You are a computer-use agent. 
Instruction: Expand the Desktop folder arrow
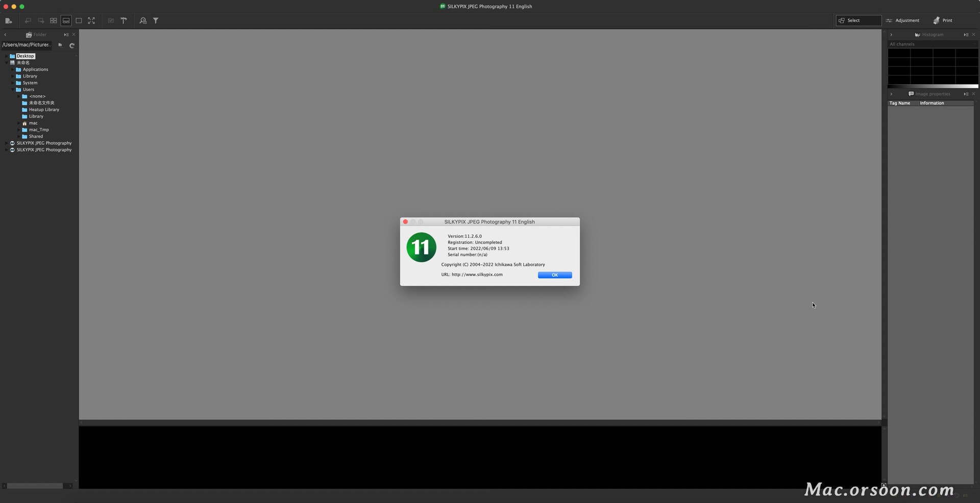pos(6,56)
